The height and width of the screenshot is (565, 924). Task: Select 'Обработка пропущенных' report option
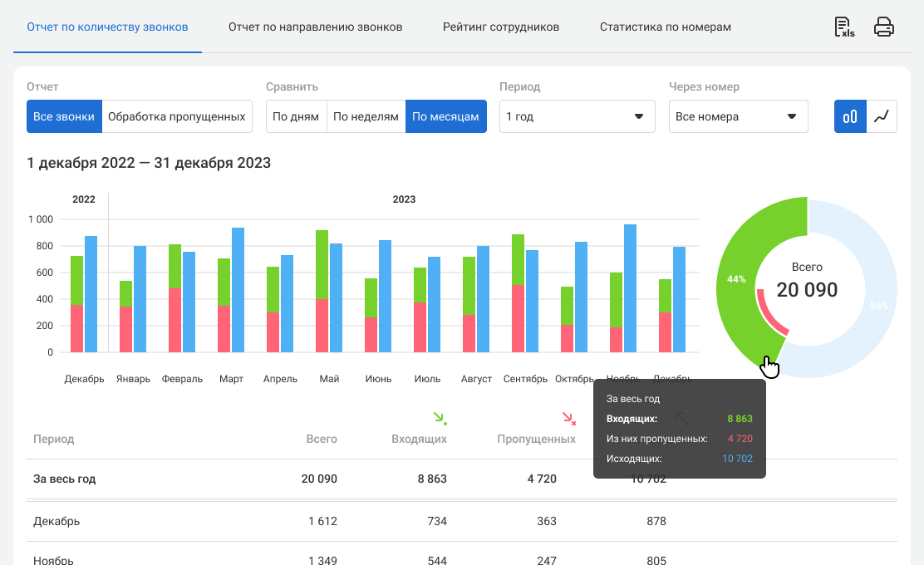click(x=177, y=116)
